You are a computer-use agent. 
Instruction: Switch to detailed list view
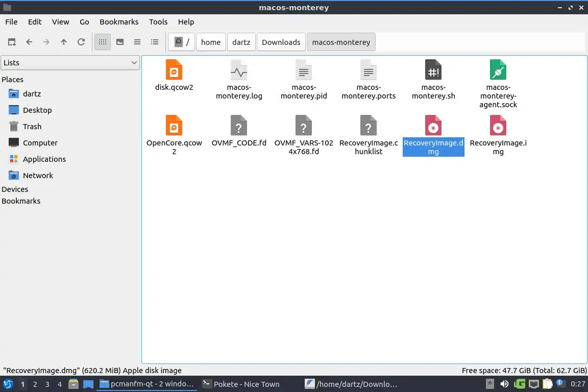point(155,42)
